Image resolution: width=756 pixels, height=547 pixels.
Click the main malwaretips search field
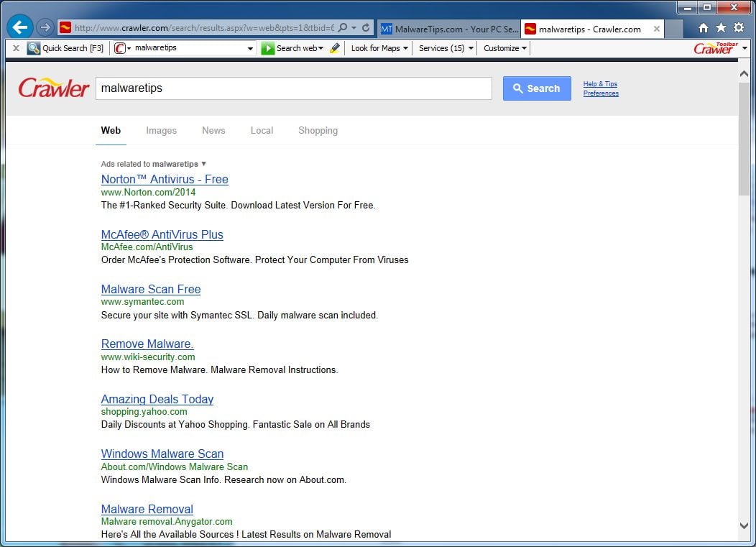[294, 88]
